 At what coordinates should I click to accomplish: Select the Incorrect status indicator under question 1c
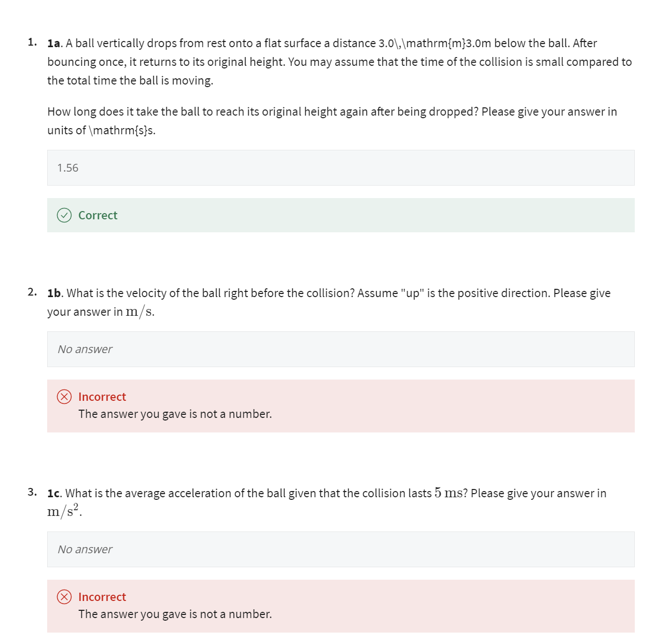(102, 597)
